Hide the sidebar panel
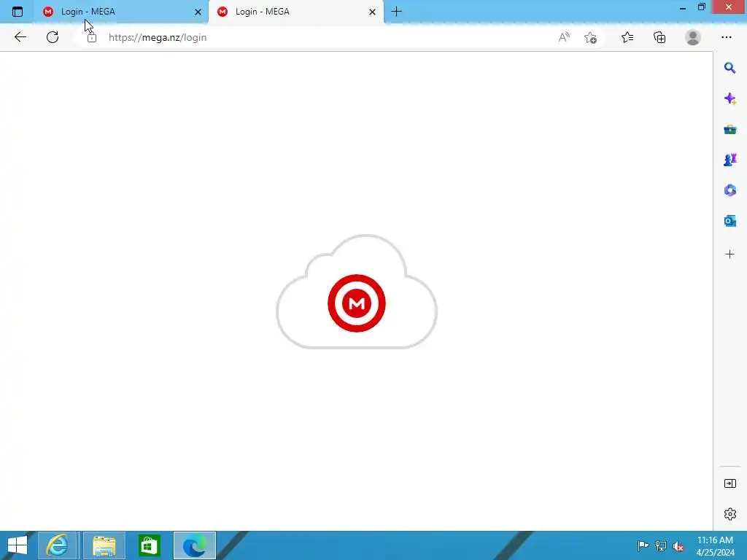The height and width of the screenshot is (560, 747). [729, 484]
